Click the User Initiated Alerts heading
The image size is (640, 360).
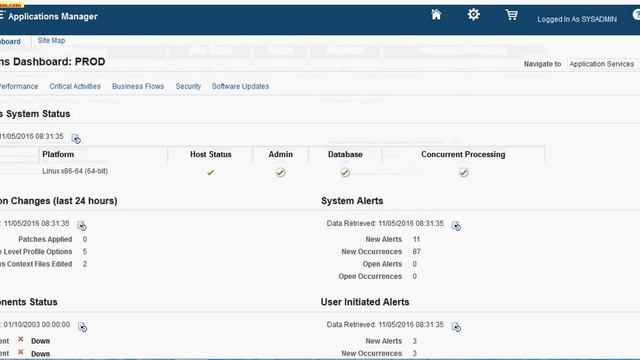tap(365, 302)
